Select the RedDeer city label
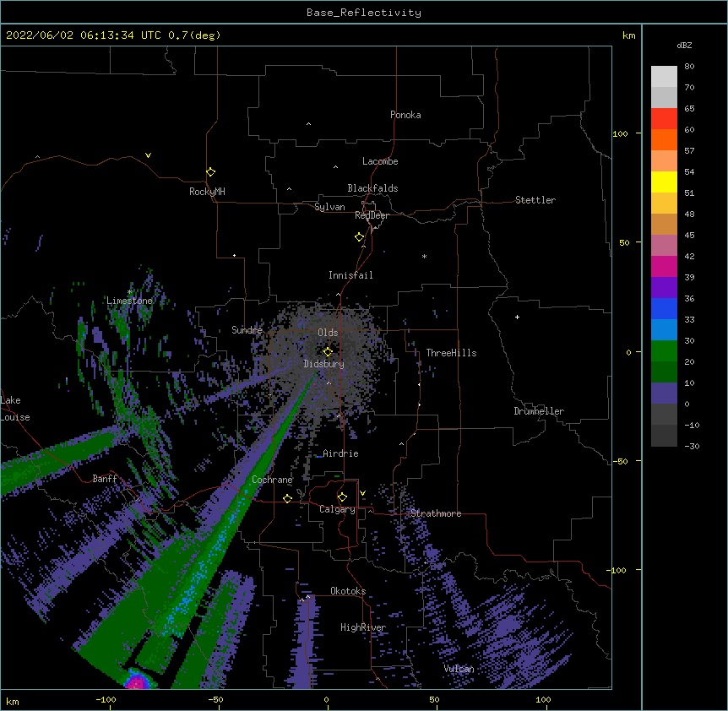Screen dimensions: 728x711 tap(372, 215)
